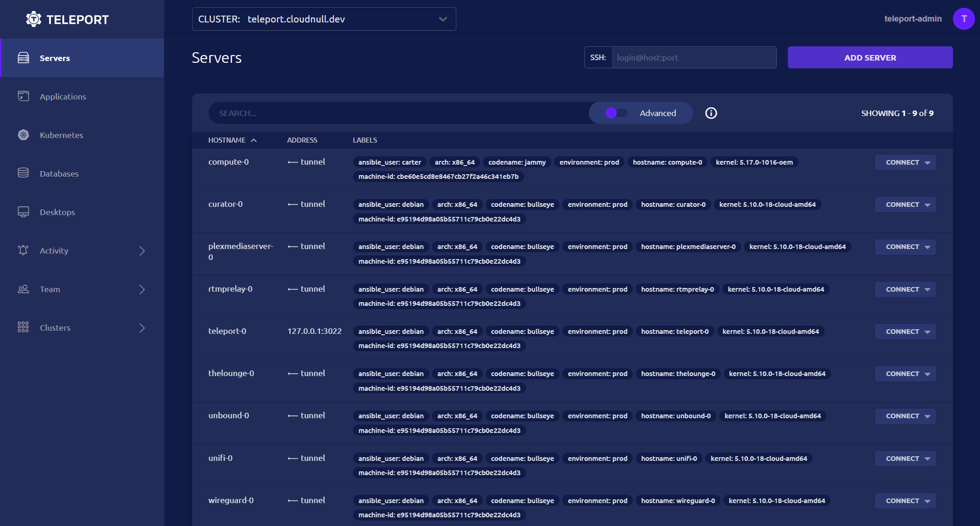Select Kubernetes in the sidebar
980x526 pixels.
click(61, 135)
